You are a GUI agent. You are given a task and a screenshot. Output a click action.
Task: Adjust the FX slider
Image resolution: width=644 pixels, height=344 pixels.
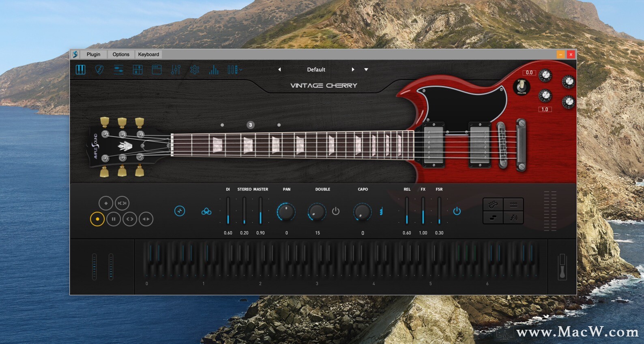click(423, 211)
